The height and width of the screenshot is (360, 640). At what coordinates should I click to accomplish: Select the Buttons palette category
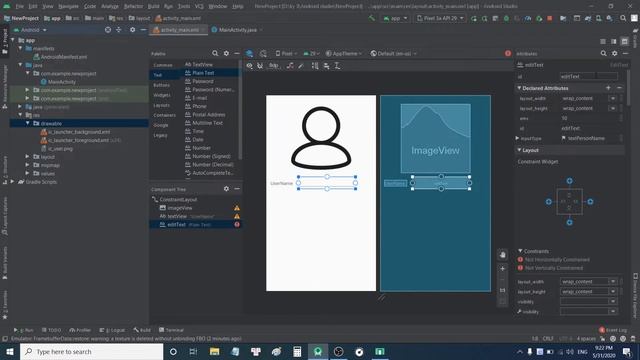point(162,85)
